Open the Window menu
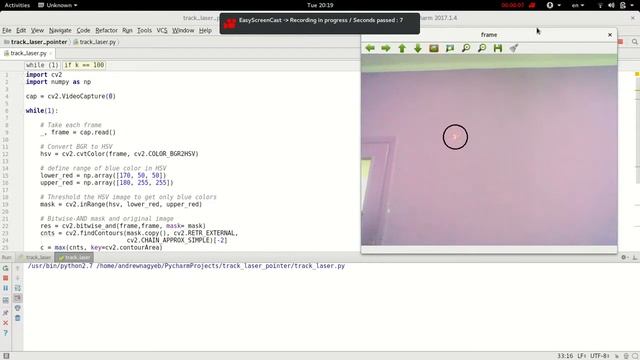The height and width of the screenshot is (360, 640). [x=183, y=31]
